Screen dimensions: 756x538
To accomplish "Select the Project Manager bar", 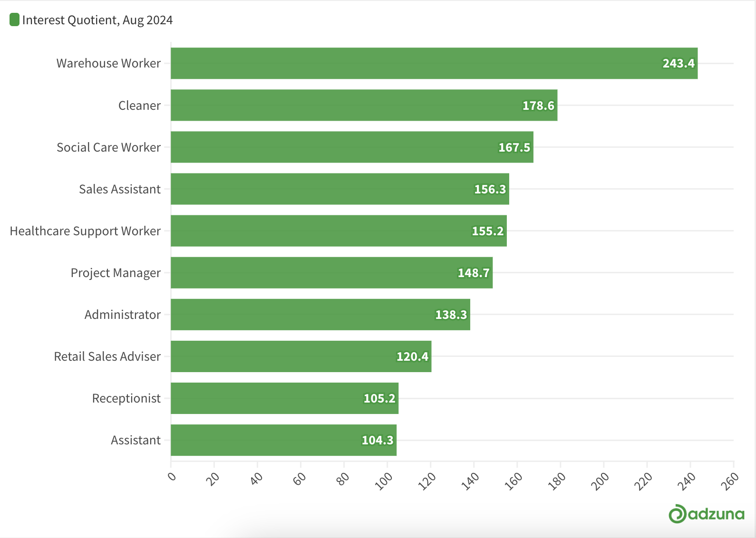I will 332,272.
